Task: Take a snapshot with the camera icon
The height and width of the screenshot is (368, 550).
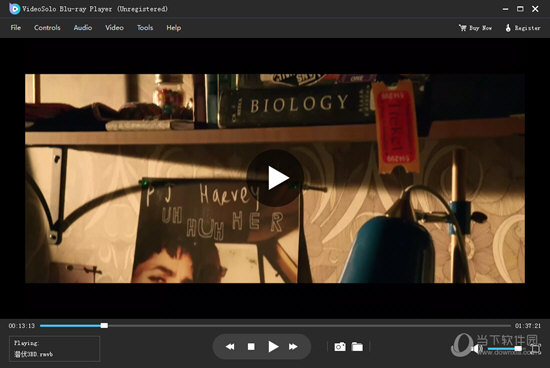Action: click(340, 347)
